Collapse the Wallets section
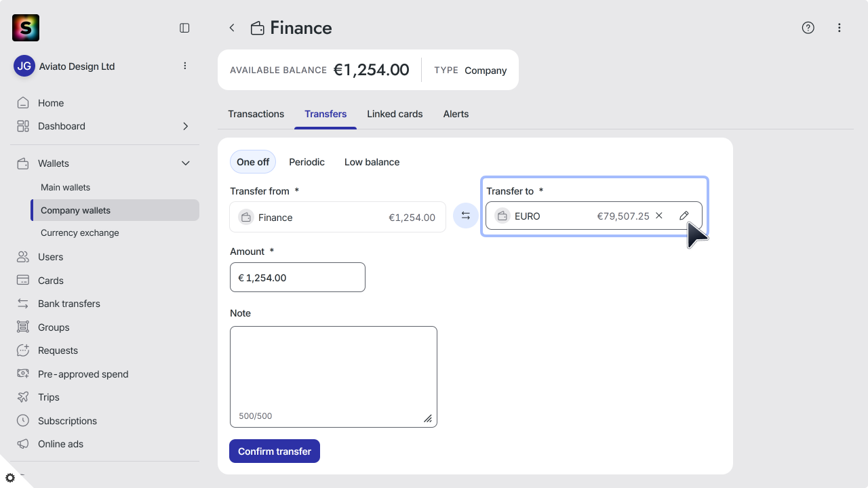Screen dimensions: 868x488 pos(186,163)
